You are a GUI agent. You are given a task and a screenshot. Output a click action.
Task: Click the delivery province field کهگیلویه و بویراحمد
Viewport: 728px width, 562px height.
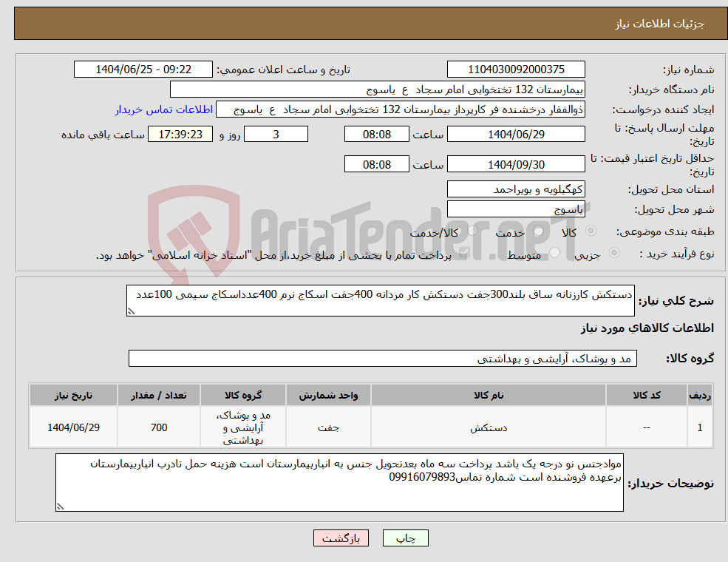pos(516,189)
